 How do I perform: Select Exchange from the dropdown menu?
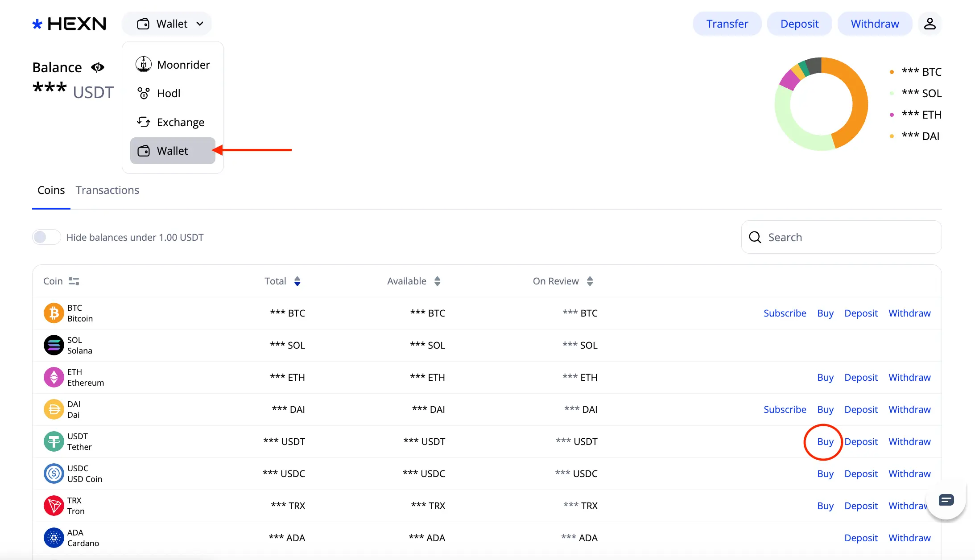pos(173,122)
